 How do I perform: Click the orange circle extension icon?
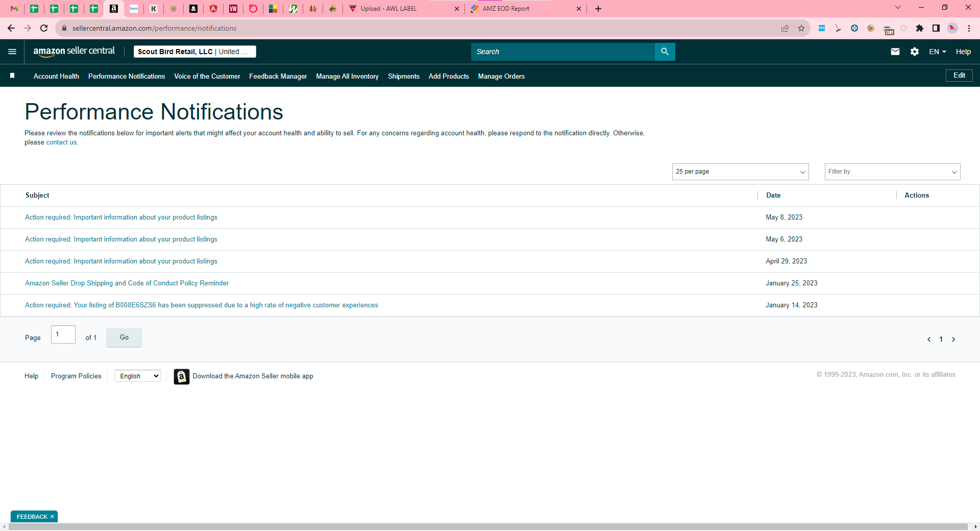[871, 28]
